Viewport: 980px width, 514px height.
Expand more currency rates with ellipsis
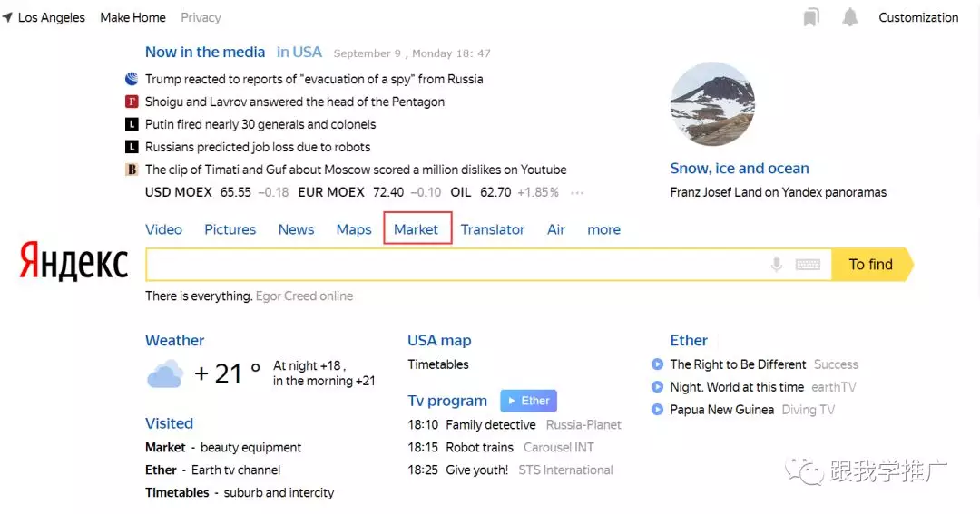tap(577, 192)
